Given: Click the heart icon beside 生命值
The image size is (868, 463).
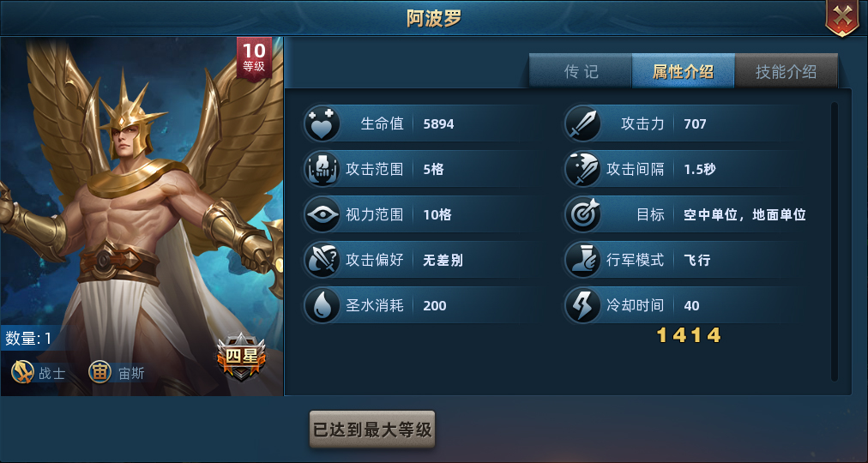Looking at the screenshot, I should click(x=322, y=124).
